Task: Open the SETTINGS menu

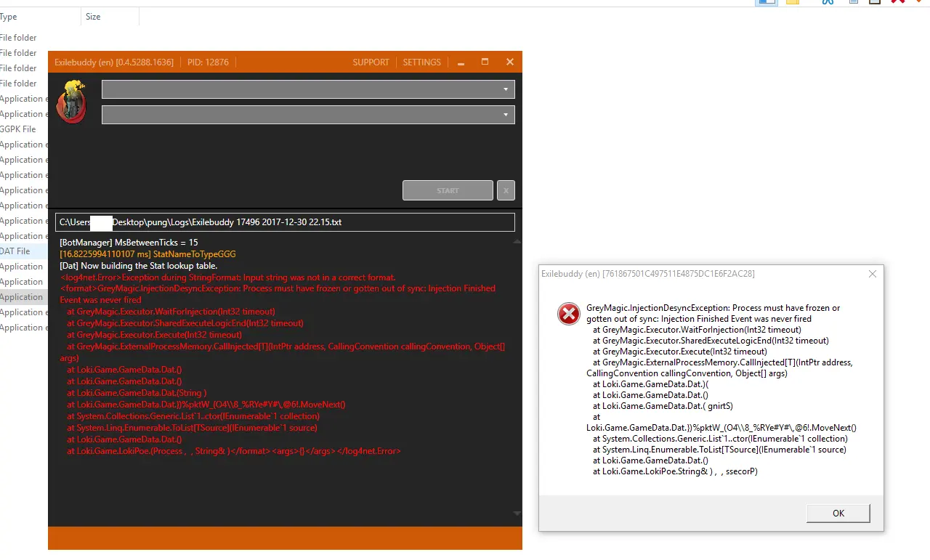Action: tap(421, 62)
